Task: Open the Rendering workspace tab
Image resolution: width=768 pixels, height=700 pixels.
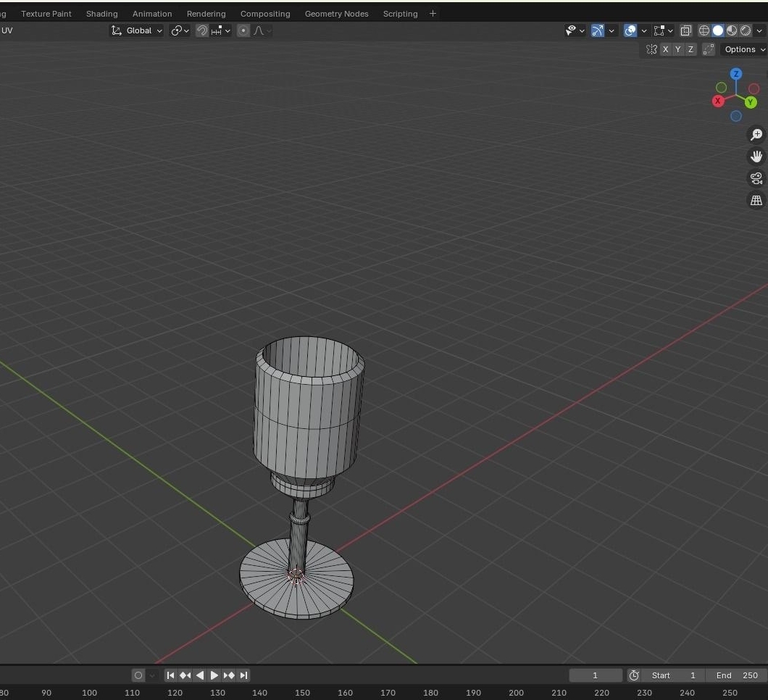Action: click(x=206, y=14)
